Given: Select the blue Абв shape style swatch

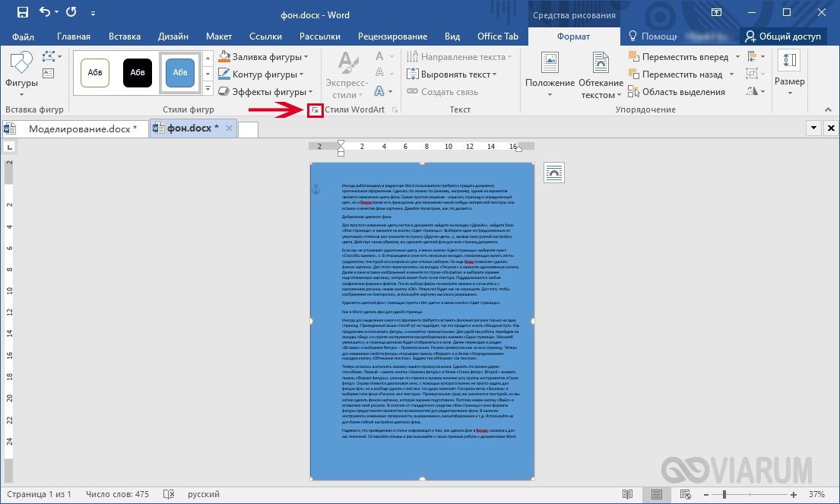Looking at the screenshot, I should 180,72.
